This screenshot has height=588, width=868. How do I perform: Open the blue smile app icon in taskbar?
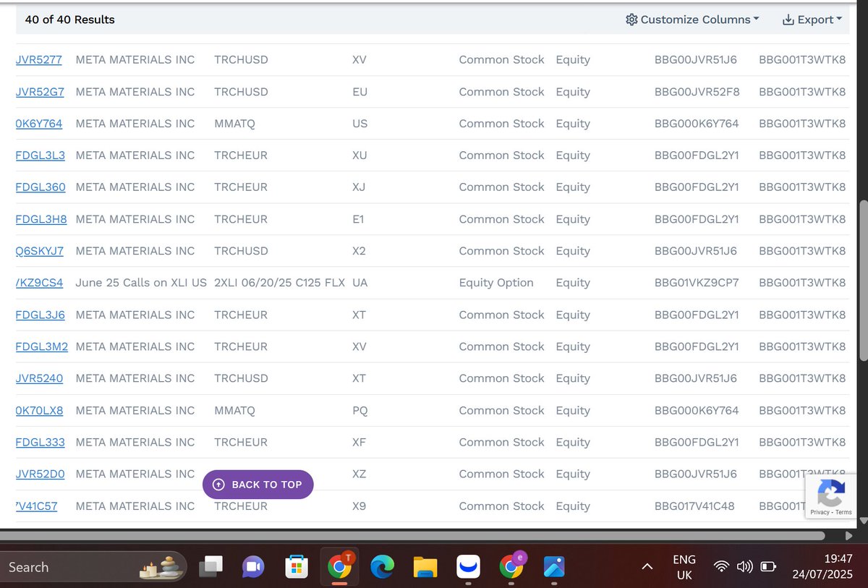469,567
